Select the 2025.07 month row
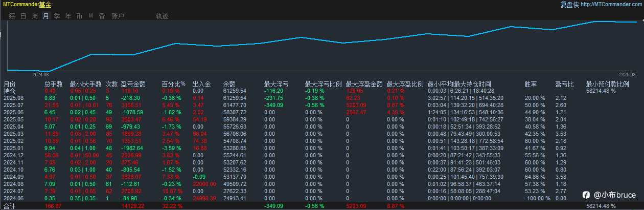 click(x=322, y=104)
